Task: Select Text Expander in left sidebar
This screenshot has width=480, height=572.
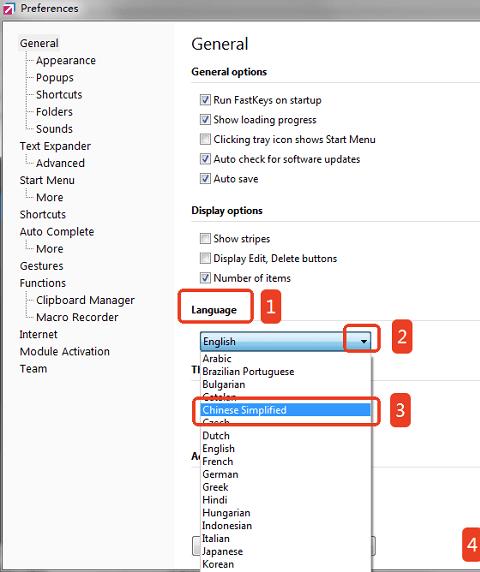Action: click(55, 146)
